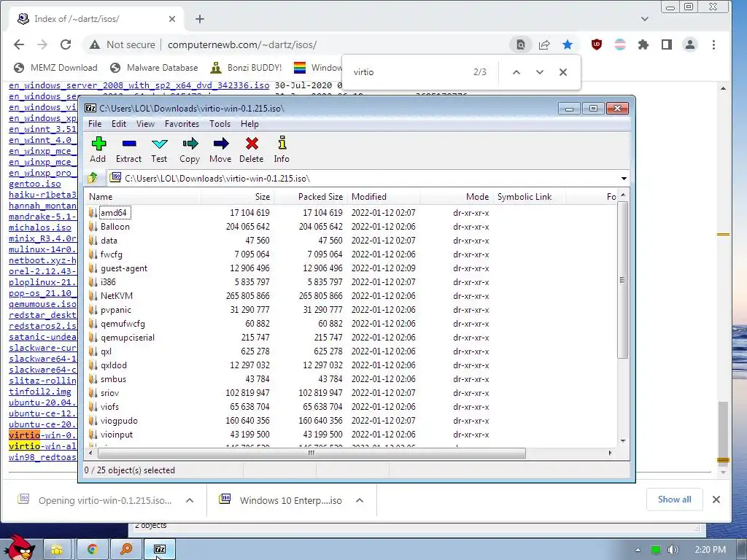
Task: Click the Extract toolbar icon
Action: coord(129,144)
